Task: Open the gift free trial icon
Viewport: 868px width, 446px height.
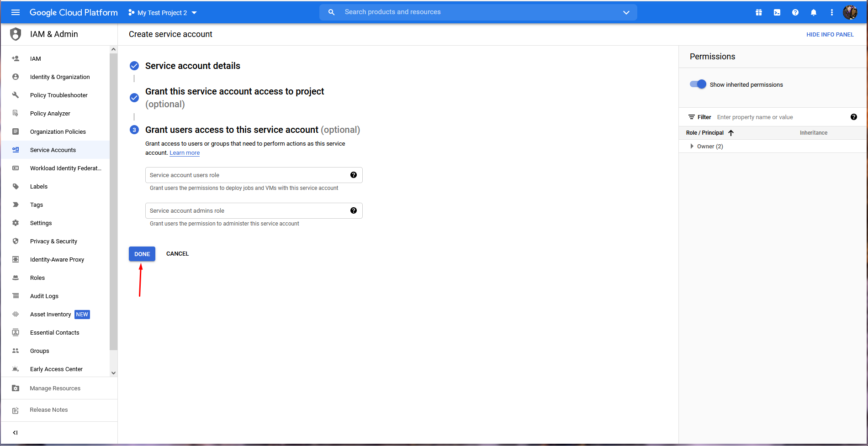Action: click(758, 12)
